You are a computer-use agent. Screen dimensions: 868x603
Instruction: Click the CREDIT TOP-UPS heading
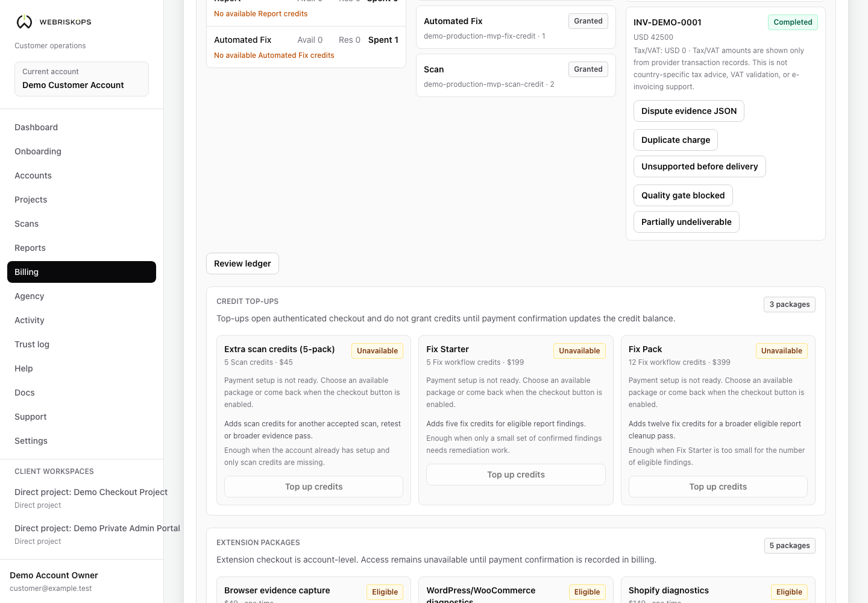point(248,301)
